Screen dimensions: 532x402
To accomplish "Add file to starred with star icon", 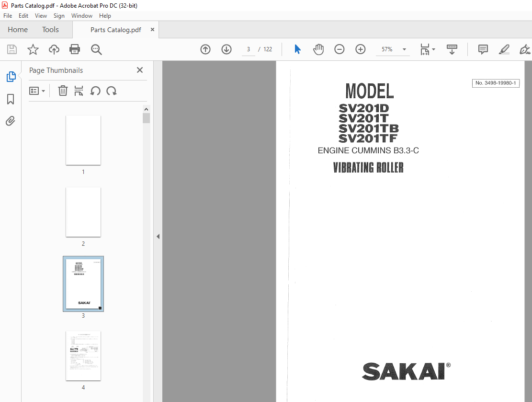I will [33, 49].
